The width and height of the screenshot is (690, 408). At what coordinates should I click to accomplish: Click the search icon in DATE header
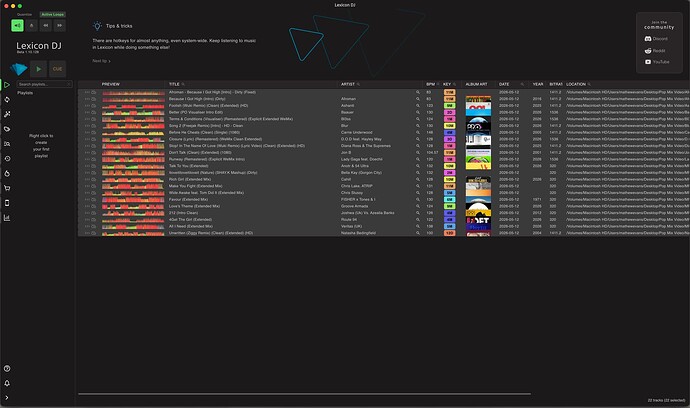point(522,84)
